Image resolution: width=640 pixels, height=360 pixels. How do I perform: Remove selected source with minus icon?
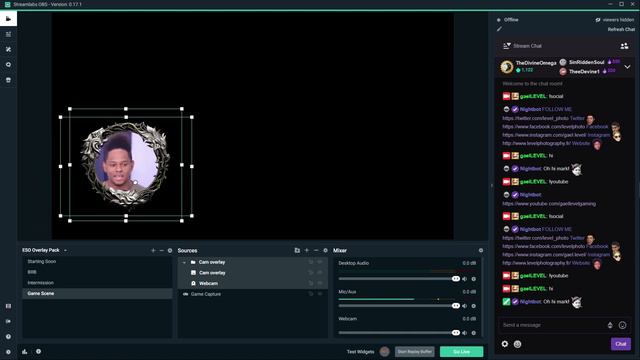tap(316, 250)
